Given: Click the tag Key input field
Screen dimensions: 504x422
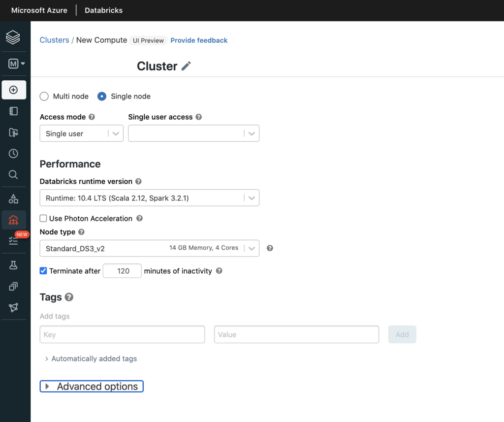Looking at the screenshot, I should point(122,334).
